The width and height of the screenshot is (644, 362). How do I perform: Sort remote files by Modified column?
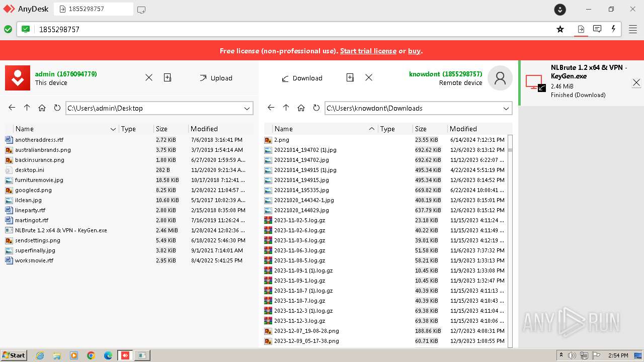(463, 129)
